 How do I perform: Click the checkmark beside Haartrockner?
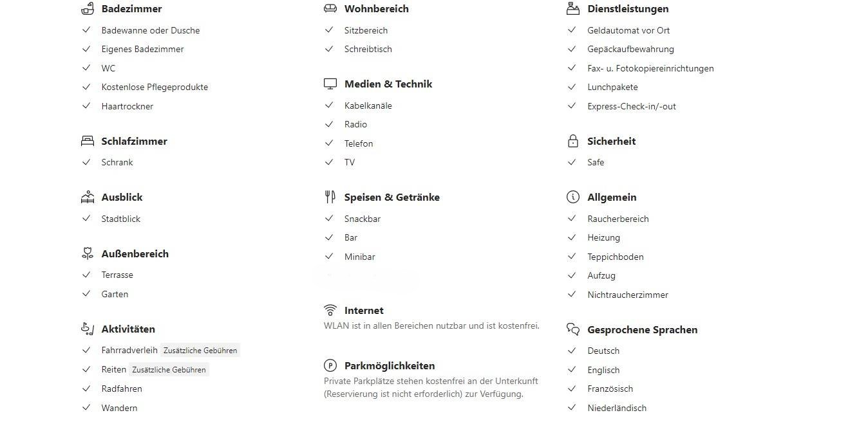coord(86,106)
